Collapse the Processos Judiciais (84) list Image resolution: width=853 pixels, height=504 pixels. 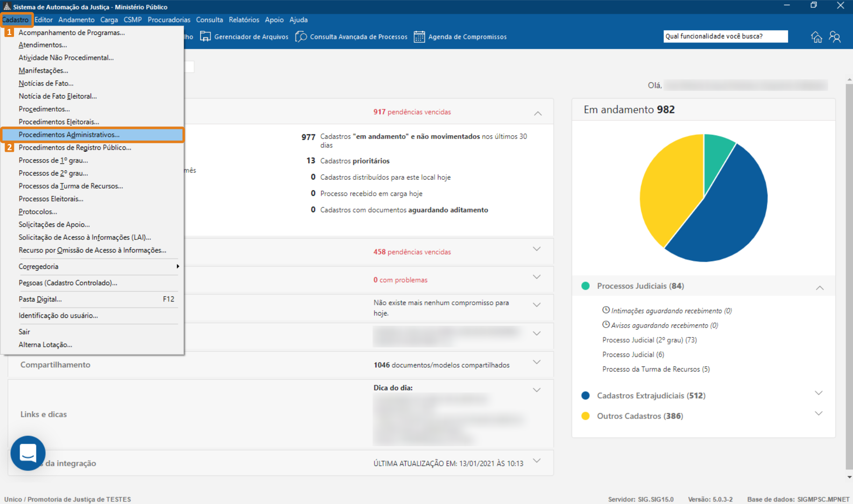(x=820, y=287)
